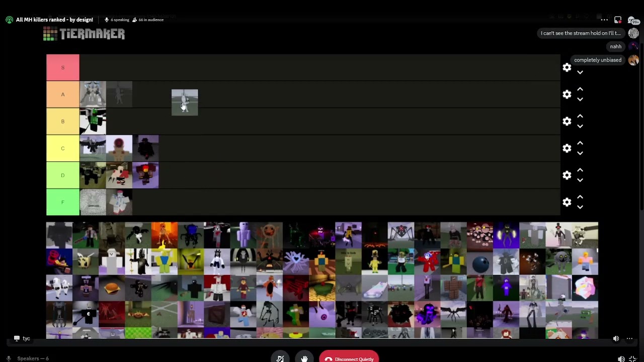Click 'completely unbiased' chat message
This screenshot has width=644, height=362.
(598, 60)
